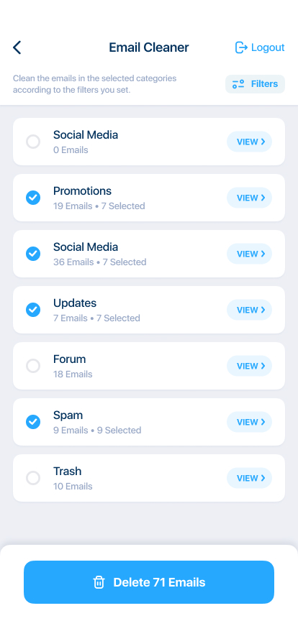
Task: Open VIEW for Updates emails
Action: coord(250,310)
